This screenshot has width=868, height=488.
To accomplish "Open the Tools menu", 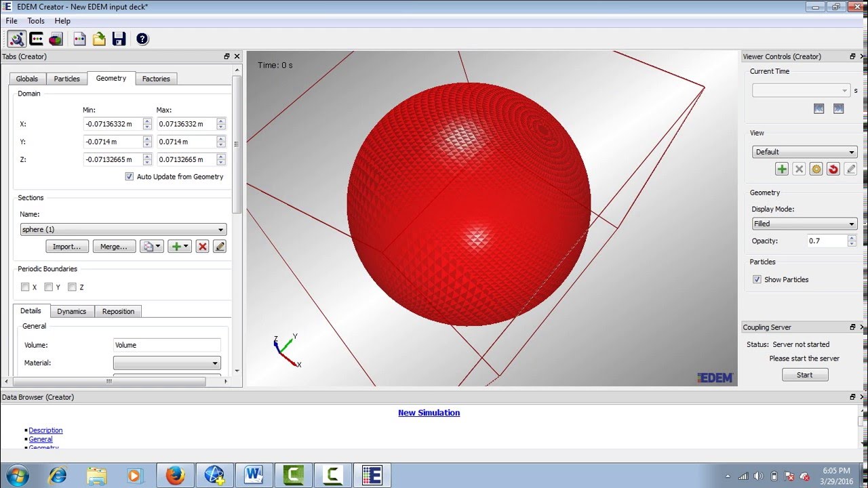I will pos(36,21).
